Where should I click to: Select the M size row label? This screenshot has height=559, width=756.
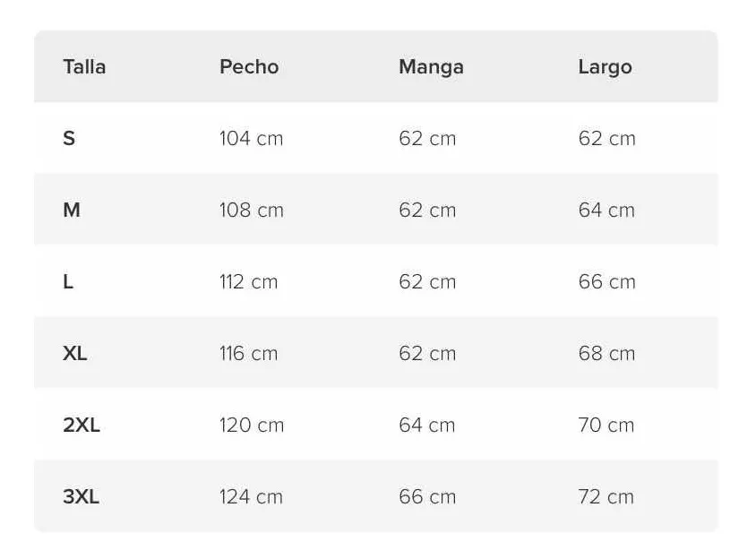click(72, 210)
